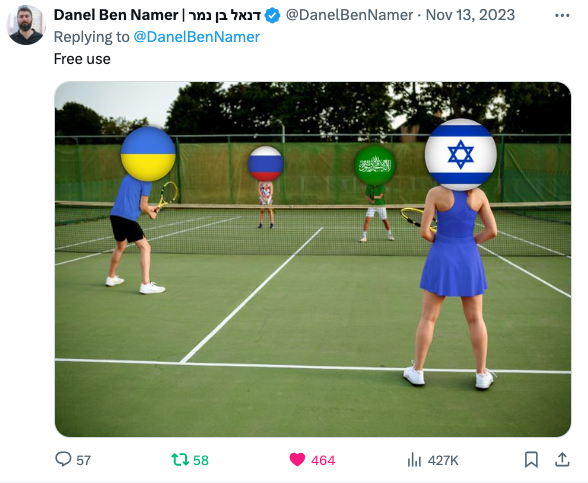Image resolution: width=588 pixels, height=483 pixels.
Task: Click the 57 replies count
Action: click(x=84, y=460)
